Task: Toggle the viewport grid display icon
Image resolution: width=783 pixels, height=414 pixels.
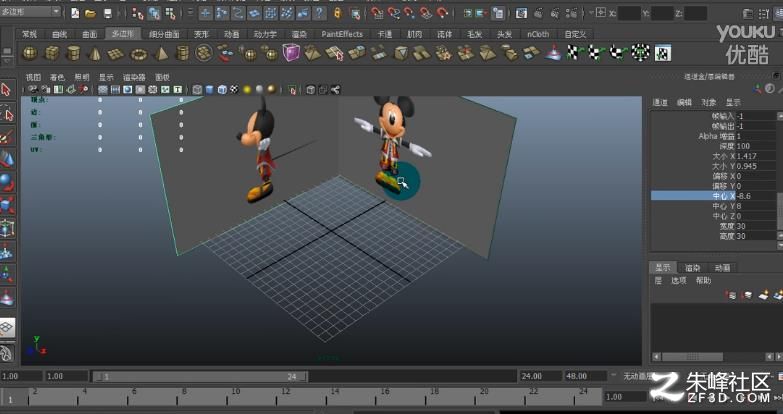Action: [x=103, y=90]
